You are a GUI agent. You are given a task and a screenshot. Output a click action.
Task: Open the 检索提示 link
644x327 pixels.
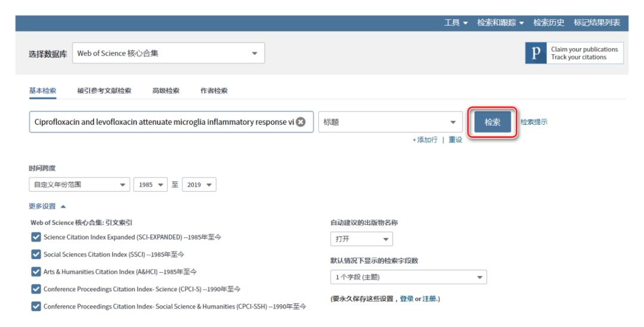[534, 122]
